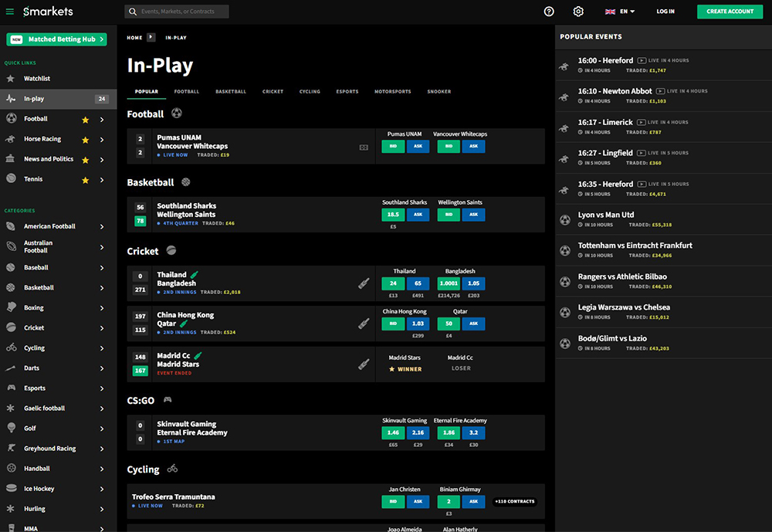Click football icon beside Lyon vs Man Utd

coord(565,220)
